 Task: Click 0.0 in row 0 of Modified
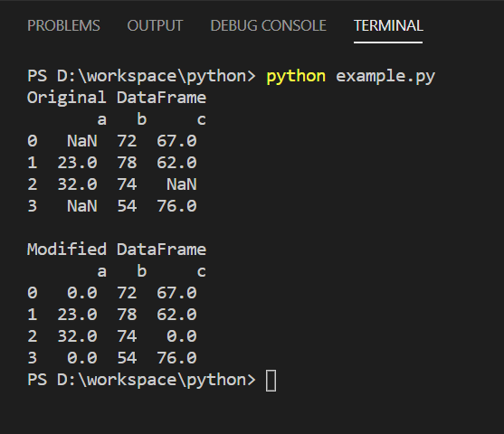[x=82, y=293]
